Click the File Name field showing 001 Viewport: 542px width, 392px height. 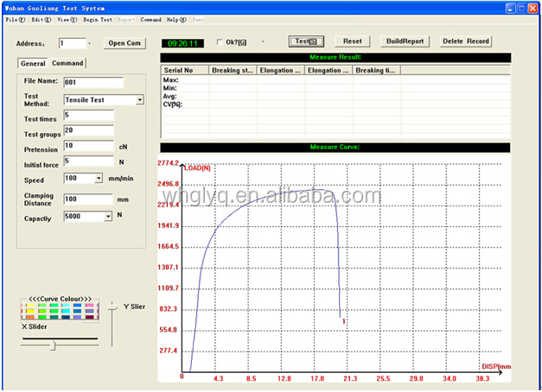pos(93,82)
